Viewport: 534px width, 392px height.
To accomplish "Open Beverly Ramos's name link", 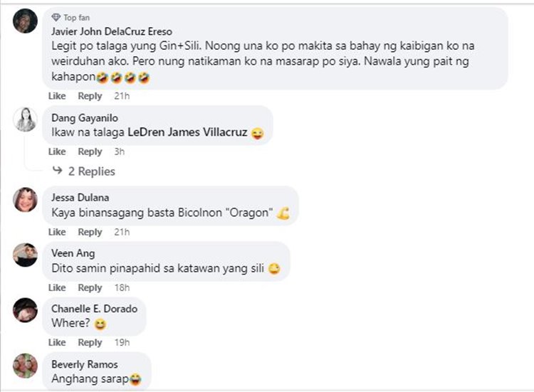I will (x=85, y=364).
